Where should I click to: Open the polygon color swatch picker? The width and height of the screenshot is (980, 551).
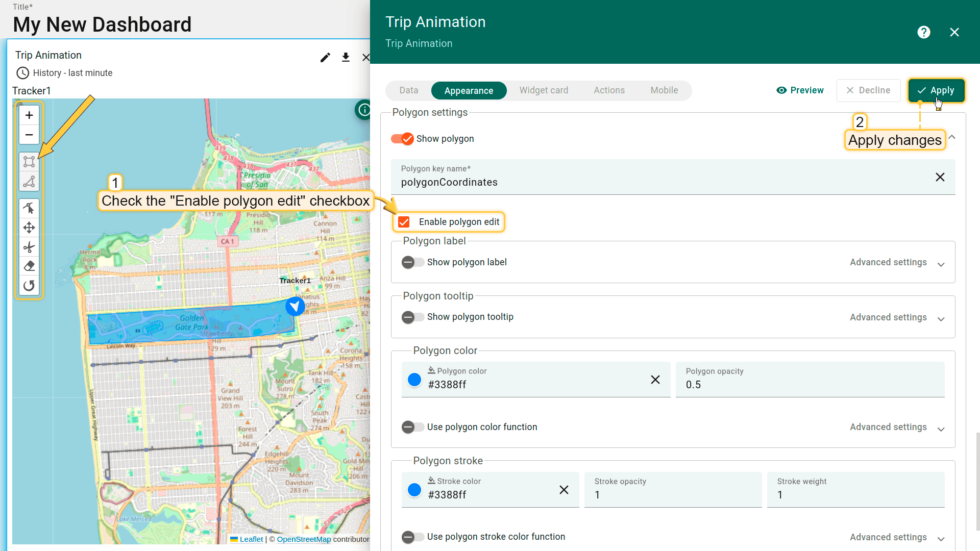pos(414,380)
